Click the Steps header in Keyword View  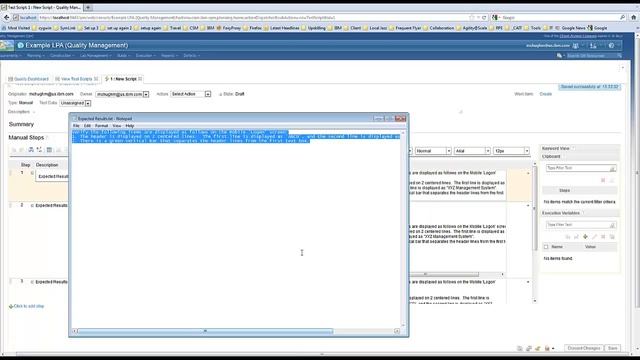(x=564, y=191)
